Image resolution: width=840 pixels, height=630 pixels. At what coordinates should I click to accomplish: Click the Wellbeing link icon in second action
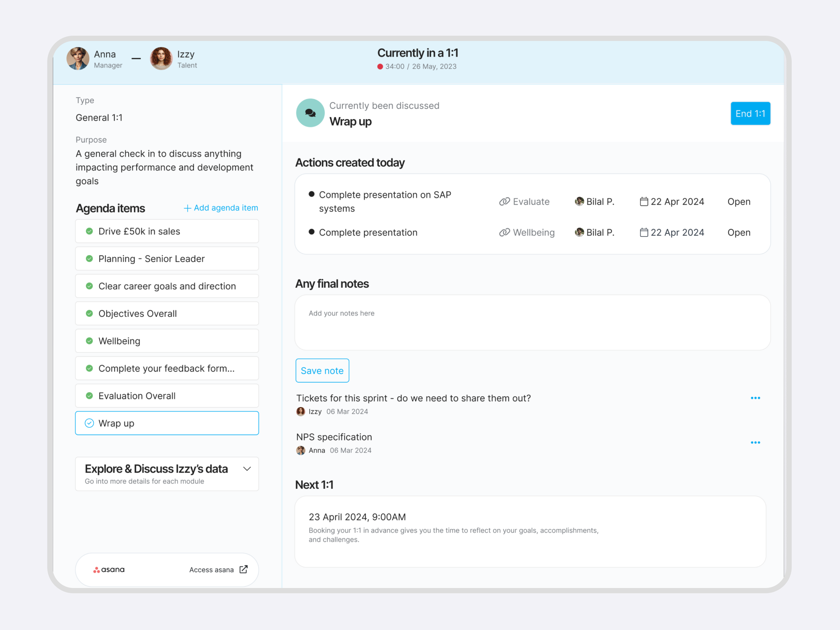(x=504, y=232)
